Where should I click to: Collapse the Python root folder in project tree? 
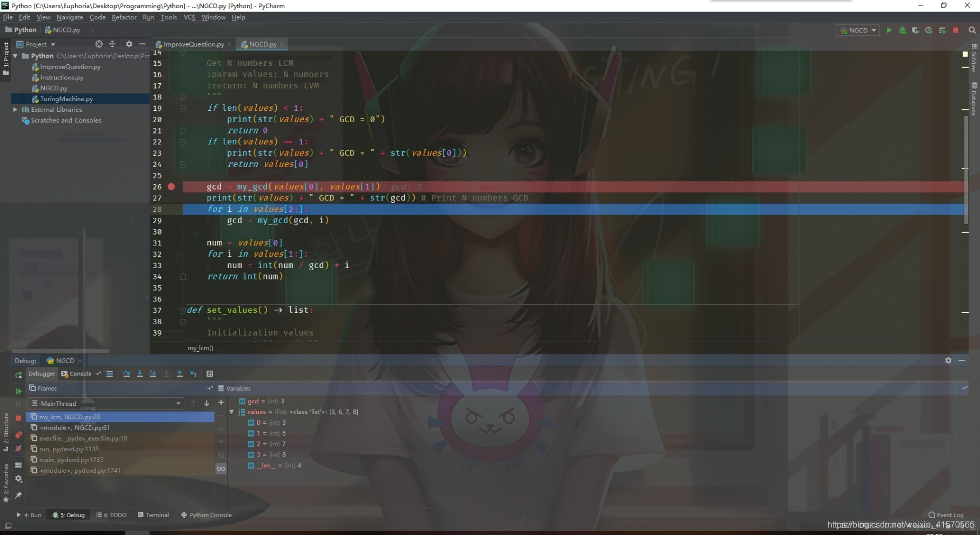[16, 56]
